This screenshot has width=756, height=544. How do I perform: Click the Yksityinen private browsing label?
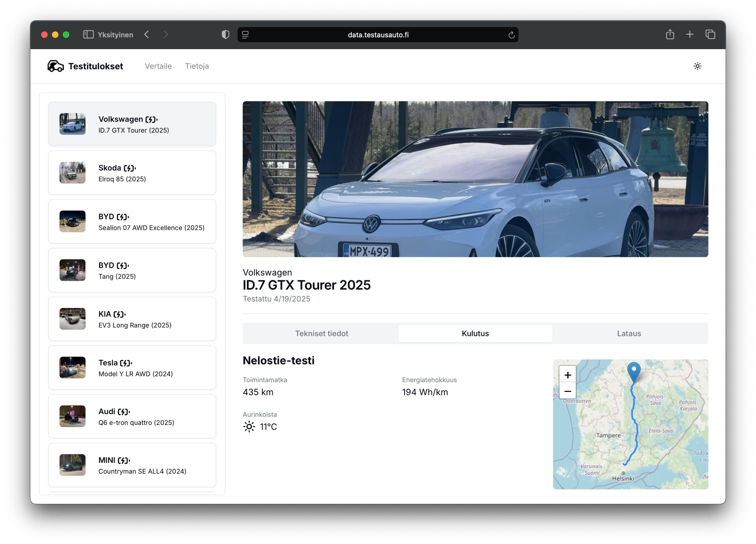(115, 35)
